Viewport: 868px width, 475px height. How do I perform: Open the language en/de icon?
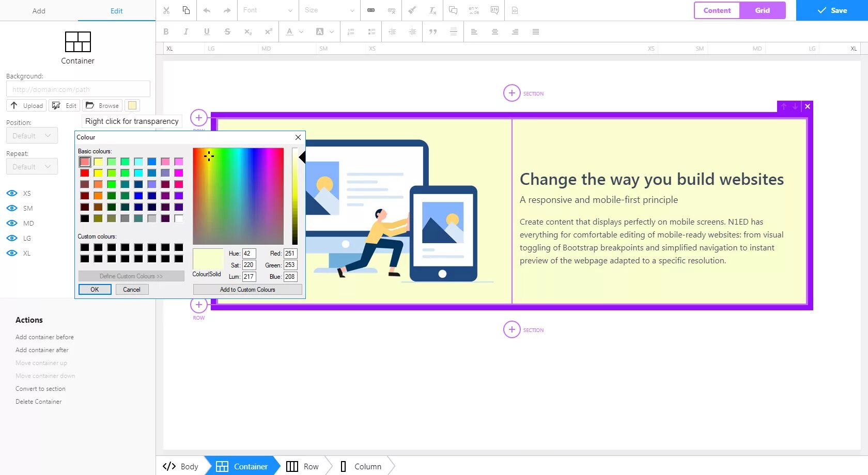coord(474,10)
